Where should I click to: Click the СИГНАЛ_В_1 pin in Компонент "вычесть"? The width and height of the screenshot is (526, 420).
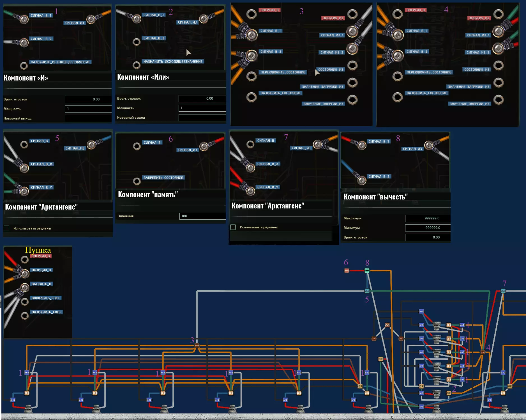coord(362,145)
